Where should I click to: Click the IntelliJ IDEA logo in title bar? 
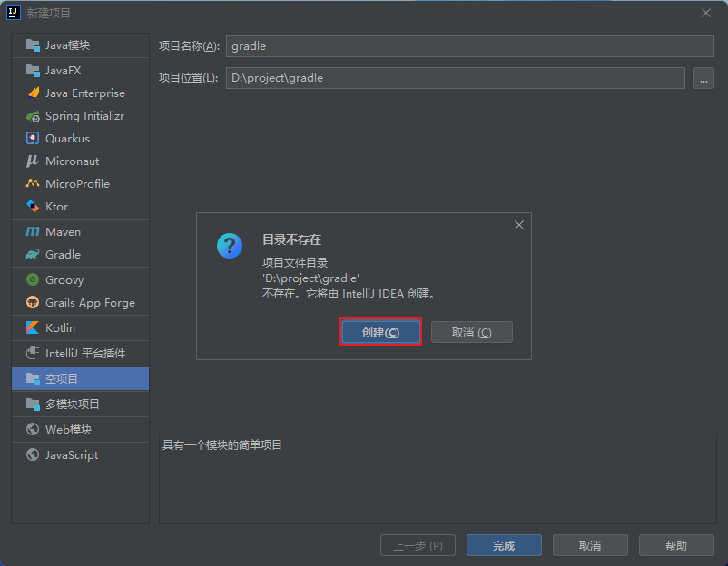point(14,13)
